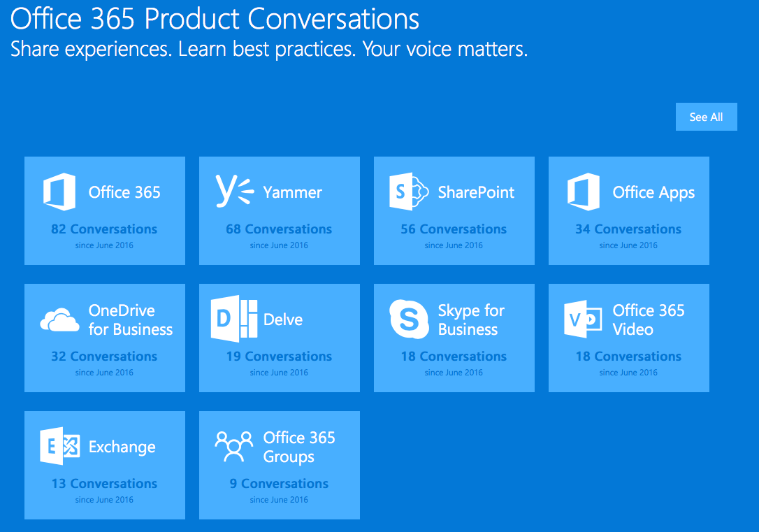Screen dimensions: 759x532
Task: Open the 9 Conversations Groups link
Action: [x=279, y=484]
